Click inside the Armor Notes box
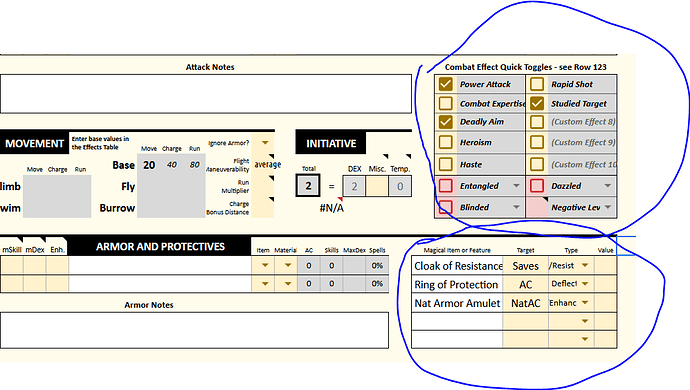690x390 pixels. (x=195, y=330)
